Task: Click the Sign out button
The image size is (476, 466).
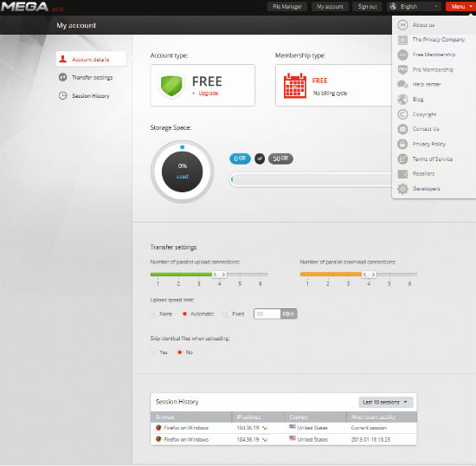Action: pyautogui.click(x=367, y=6)
